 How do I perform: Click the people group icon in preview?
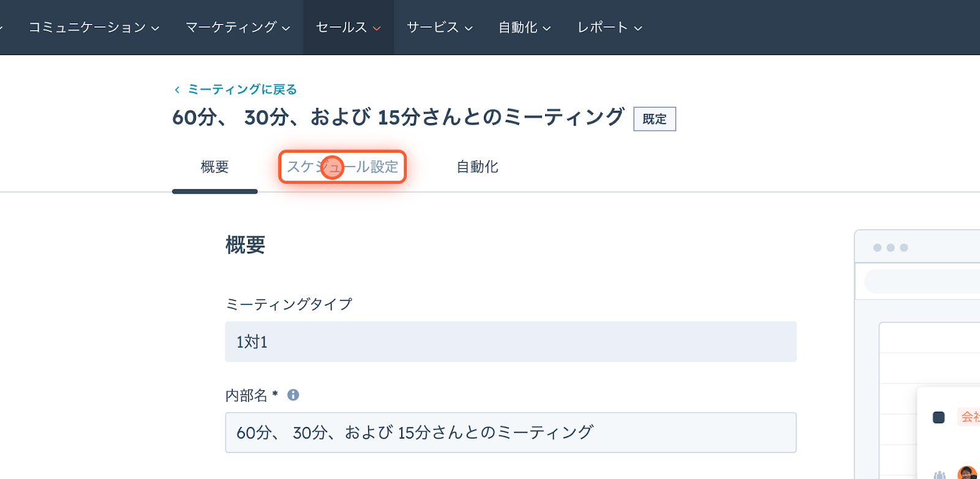click(x=939, y=475)
